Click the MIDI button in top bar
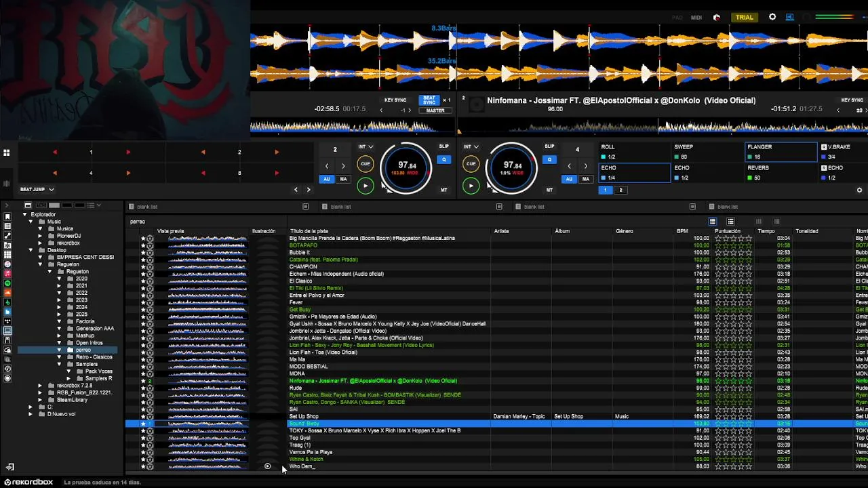Viewport: 868px width, 488px height. coord(696,18)
